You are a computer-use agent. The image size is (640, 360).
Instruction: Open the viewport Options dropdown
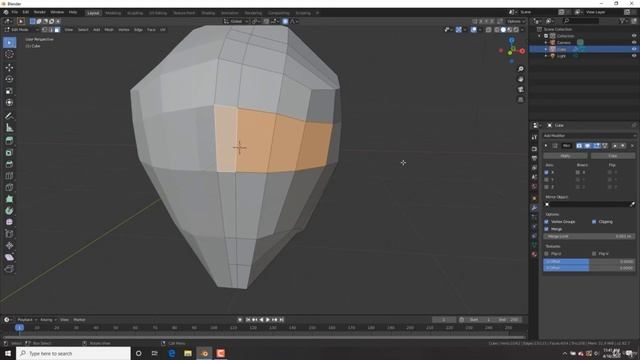click(516, 21)
